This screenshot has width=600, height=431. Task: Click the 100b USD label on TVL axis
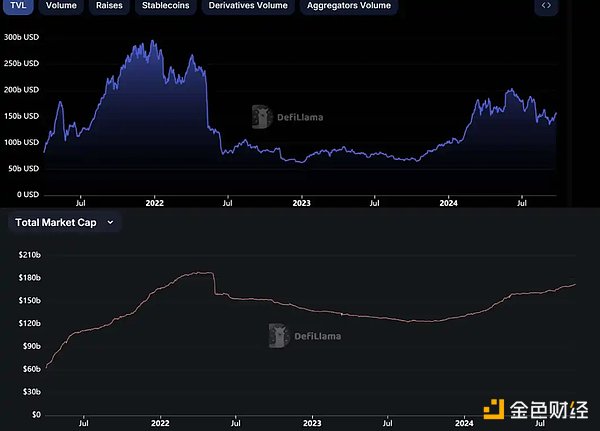click(x=21, y=142)
